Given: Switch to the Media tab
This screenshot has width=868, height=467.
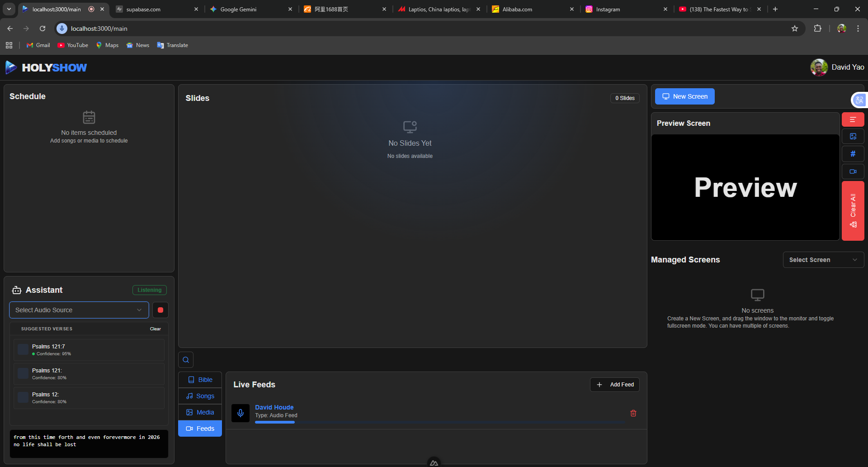Looking at the screenshot, I should click(x=200, y=412).
